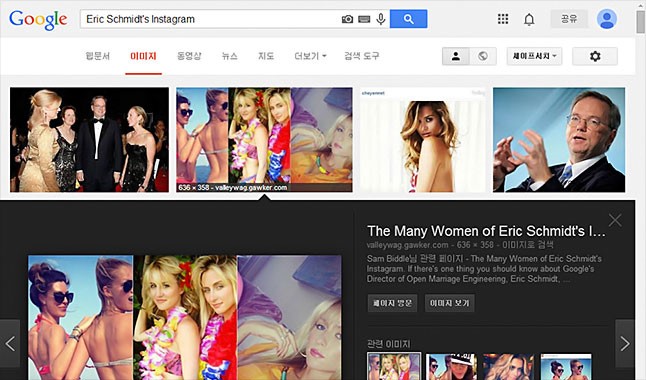646x380 pixels.
Task: Open search by image camera icon
Action: coord(347,19)
